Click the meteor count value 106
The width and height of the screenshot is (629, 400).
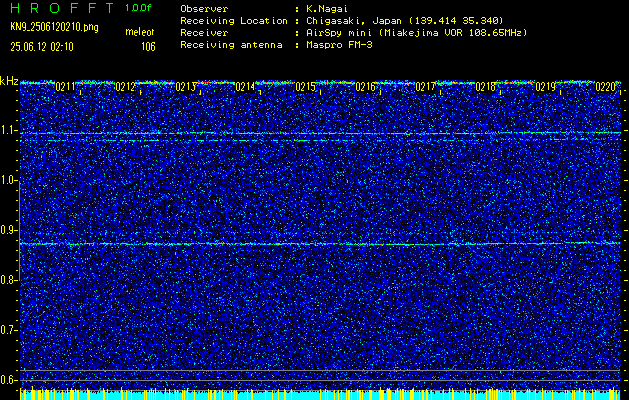[x=148, y=47]
